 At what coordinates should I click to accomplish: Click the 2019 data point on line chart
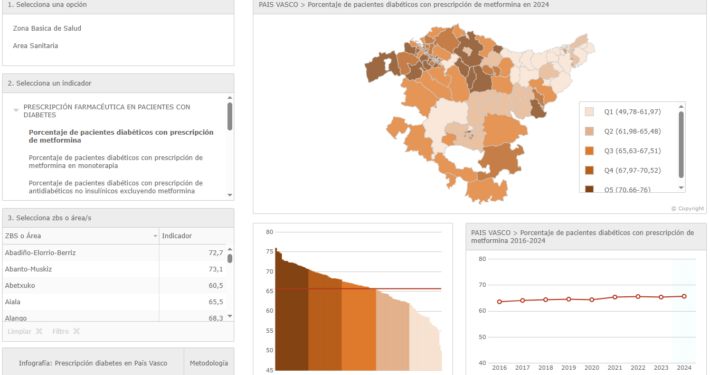(x=569, y=299)
